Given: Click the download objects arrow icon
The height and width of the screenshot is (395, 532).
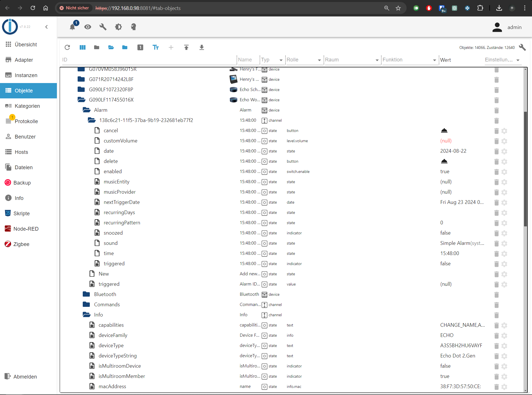Looking at the screenshot, I should (x=202, y=47).
